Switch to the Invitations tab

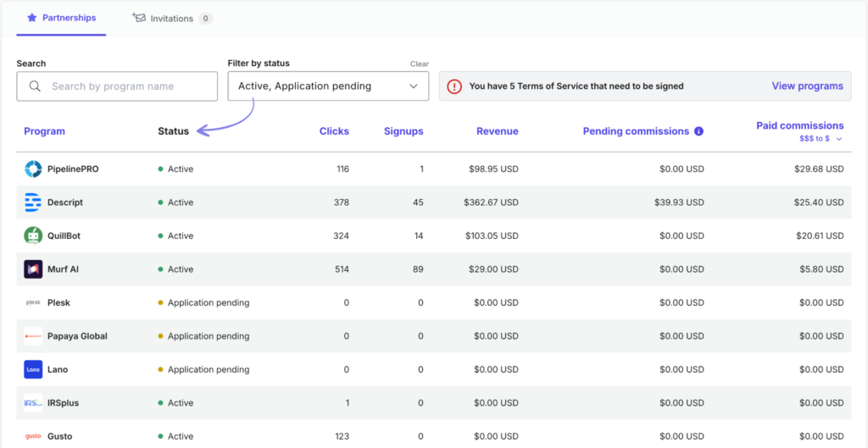[x=172, y=19]
